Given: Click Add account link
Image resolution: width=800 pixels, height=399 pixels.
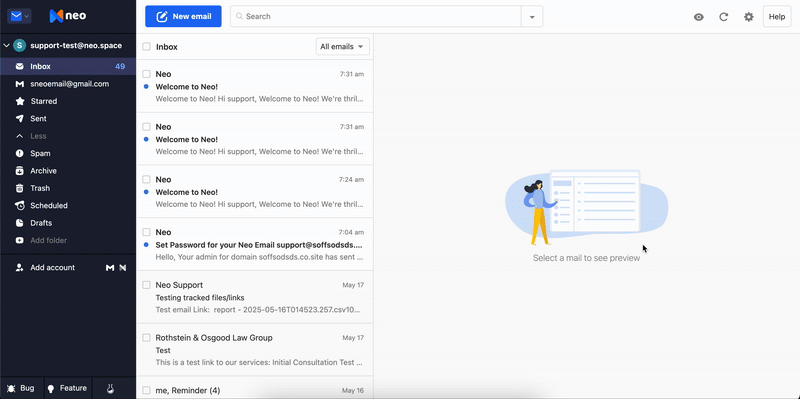Looking at the screenshot, I should pos(52,267).
